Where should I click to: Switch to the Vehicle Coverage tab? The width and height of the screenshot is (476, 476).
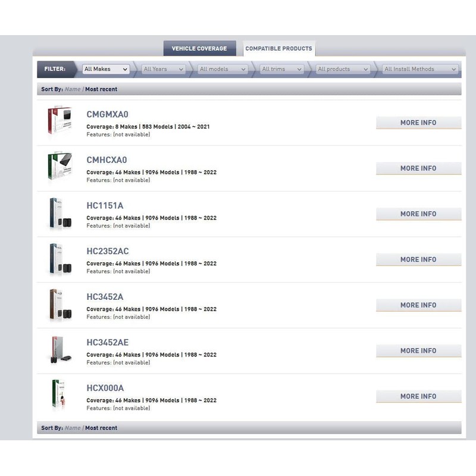(199, 49)
